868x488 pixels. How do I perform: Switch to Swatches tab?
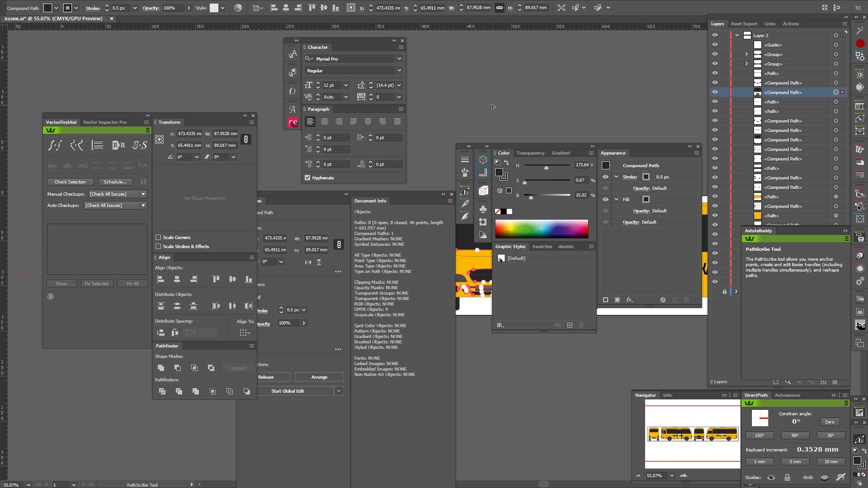pyautogui.click(x=542, y=247)
